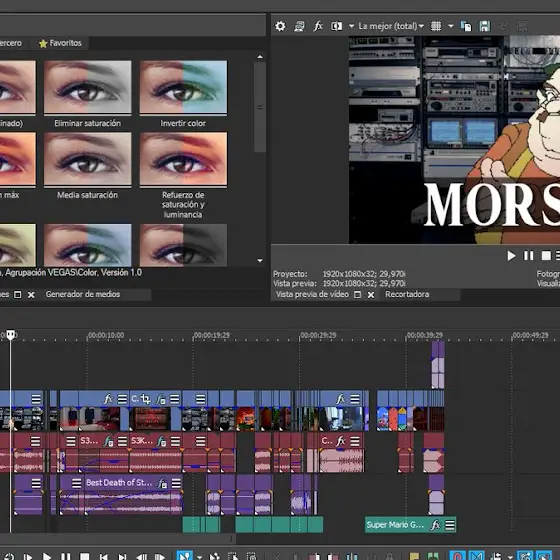
Task: Click play in timeline transport bar
Action: [46, 556]
